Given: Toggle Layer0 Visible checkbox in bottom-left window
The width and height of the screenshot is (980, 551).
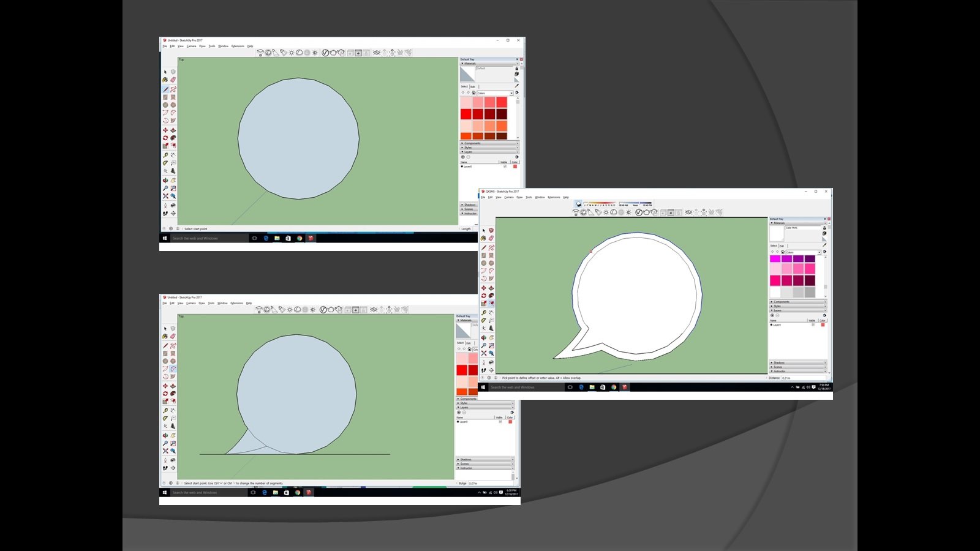Looking at the screenshot, I should coord(500,422).
